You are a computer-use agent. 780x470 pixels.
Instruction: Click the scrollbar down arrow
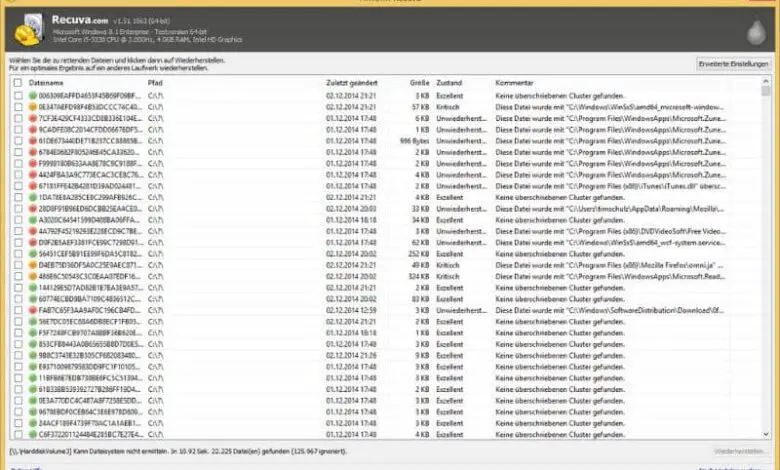click(766, 435)
